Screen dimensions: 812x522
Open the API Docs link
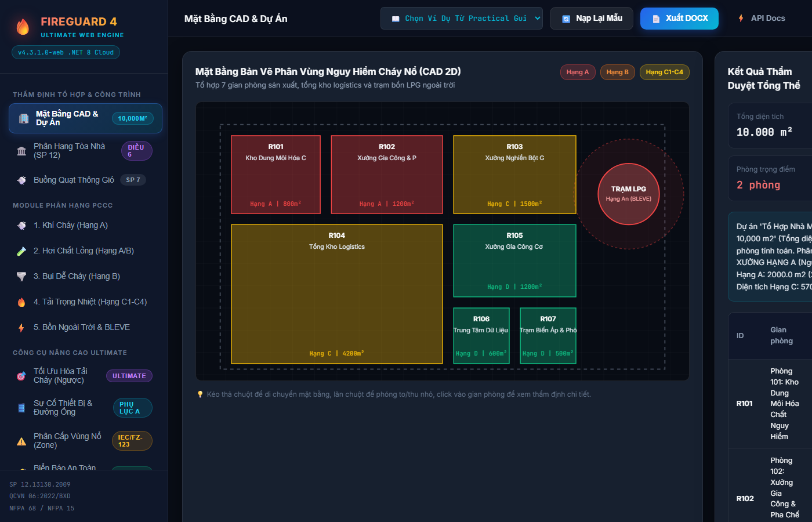(x=762, y=19)
